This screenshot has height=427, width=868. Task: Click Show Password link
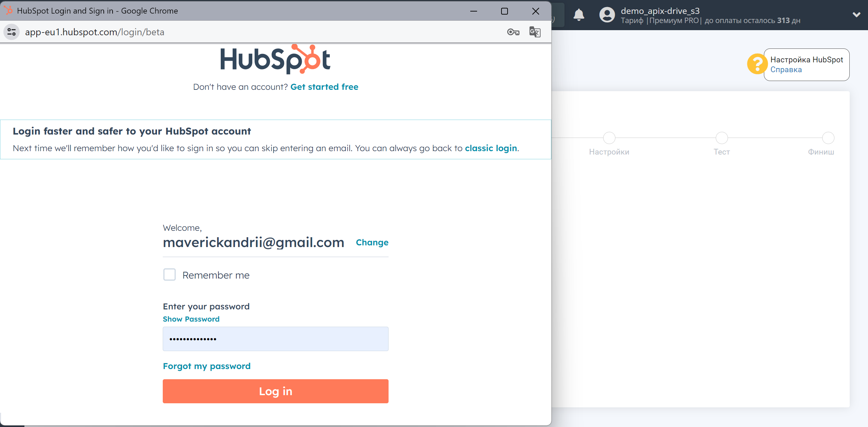pos(191,319)
